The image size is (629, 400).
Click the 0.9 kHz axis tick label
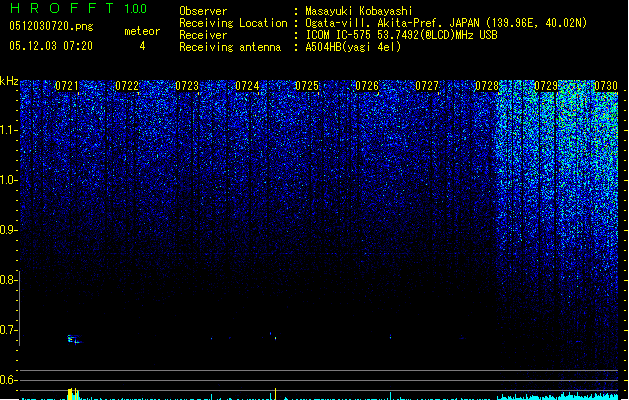pos(8,230)
